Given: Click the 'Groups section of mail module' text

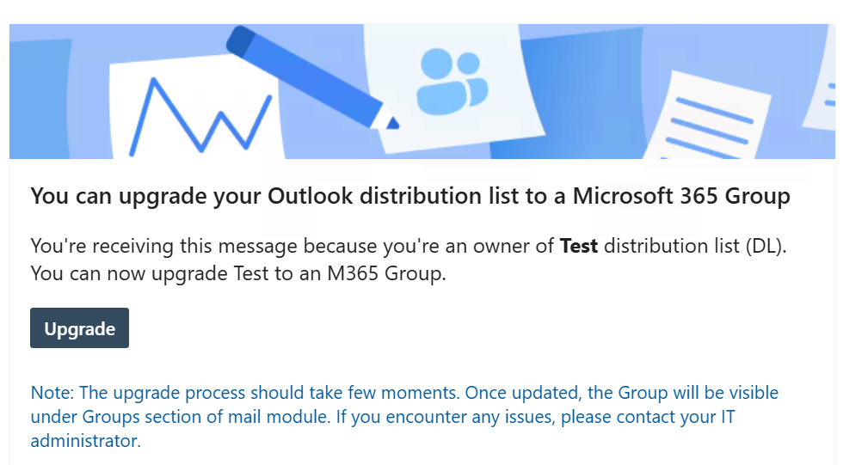Looking at the screenshot, I should pos(206,416).
